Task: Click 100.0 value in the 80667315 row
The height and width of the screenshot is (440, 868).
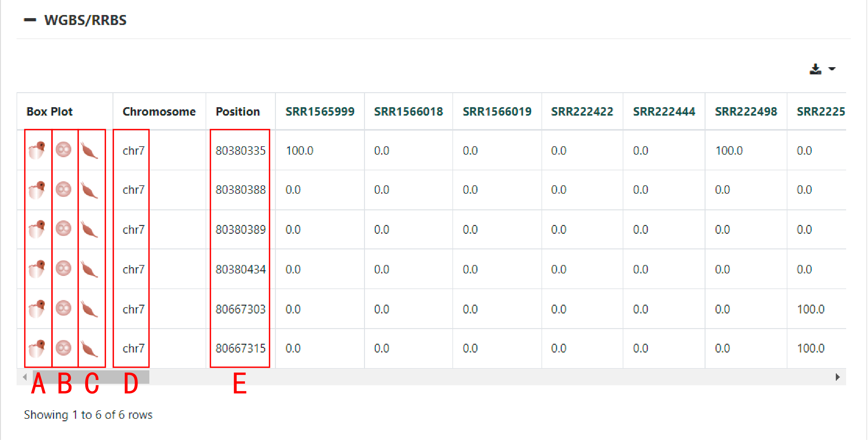Action: tap(811, 348)
